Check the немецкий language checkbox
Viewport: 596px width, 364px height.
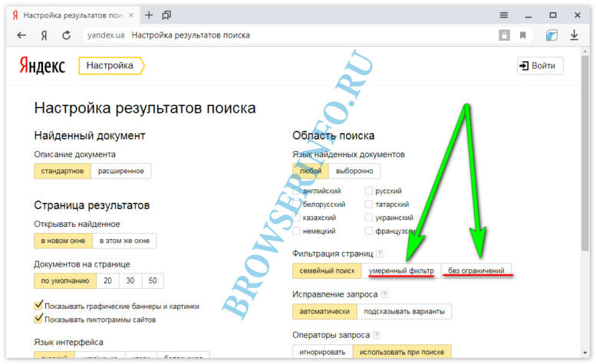pos(297,231)
